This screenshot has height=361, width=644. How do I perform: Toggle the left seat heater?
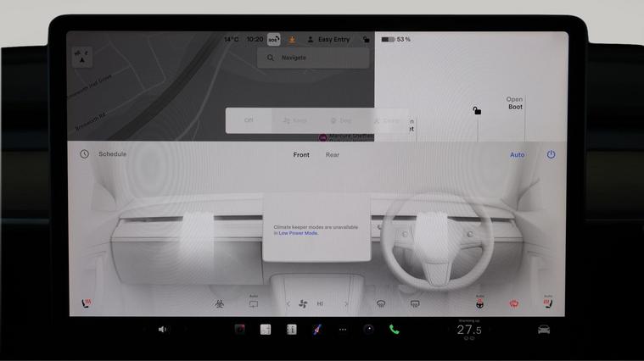pyautogui.click(x=87, y=303)
